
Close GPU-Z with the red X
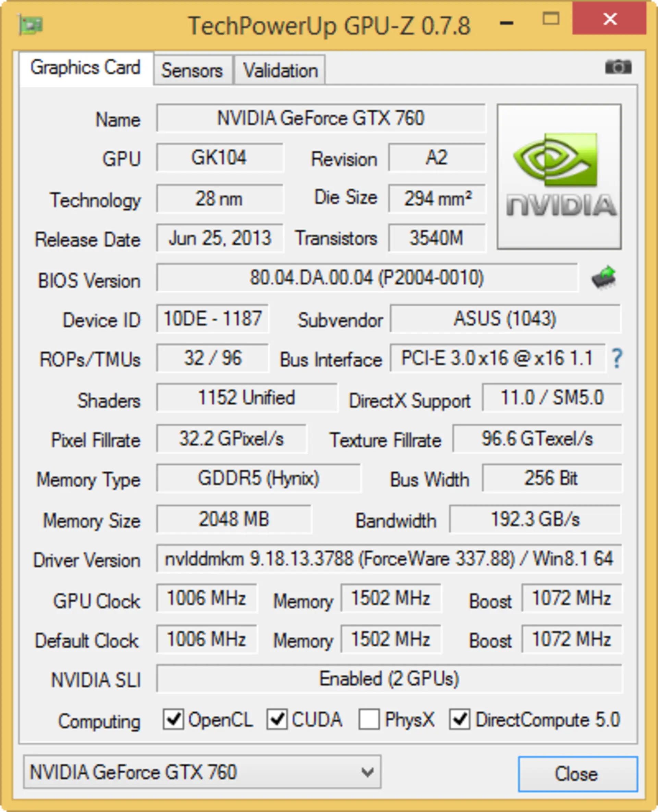[x=609, y=18]
